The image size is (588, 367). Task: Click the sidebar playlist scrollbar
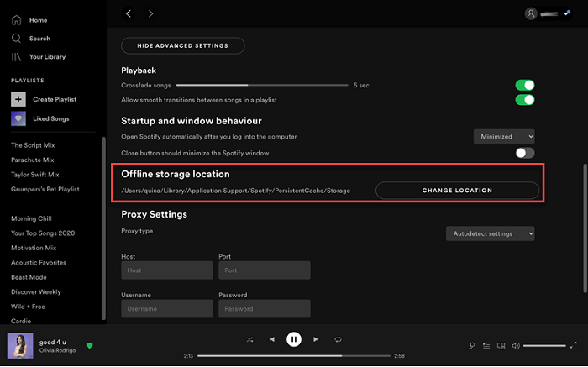click(x=103, y=228)
